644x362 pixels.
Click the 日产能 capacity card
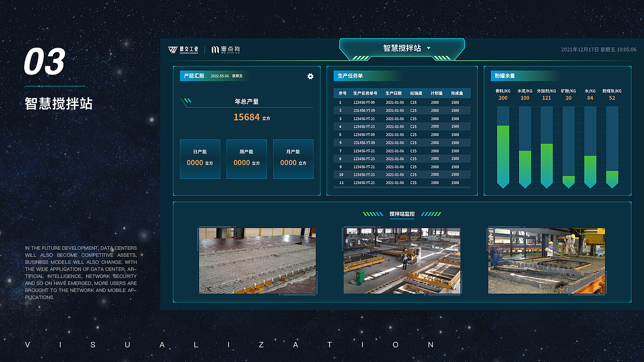[200, 159]
